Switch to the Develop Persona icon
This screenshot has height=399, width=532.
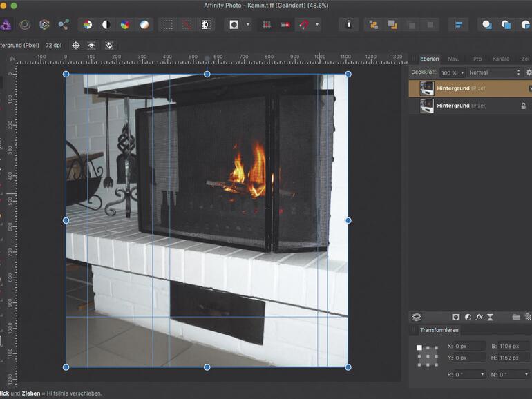[x=44, y=25]
